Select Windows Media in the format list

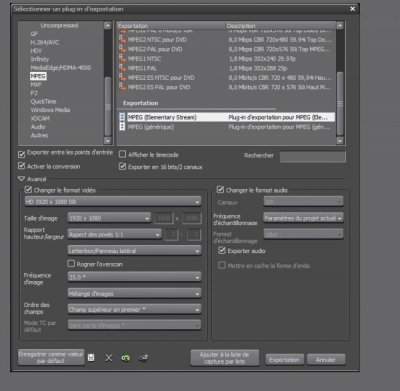click(50, 110)
